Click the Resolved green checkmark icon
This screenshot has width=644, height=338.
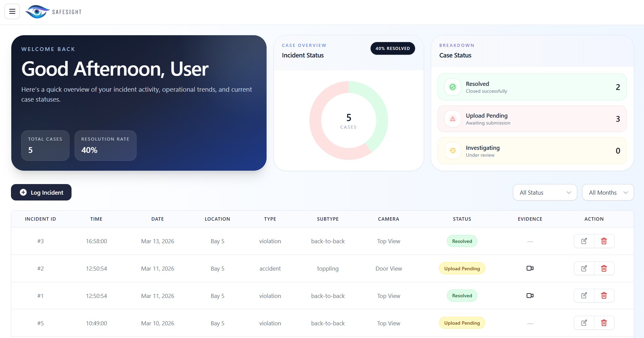coord(453,87)
